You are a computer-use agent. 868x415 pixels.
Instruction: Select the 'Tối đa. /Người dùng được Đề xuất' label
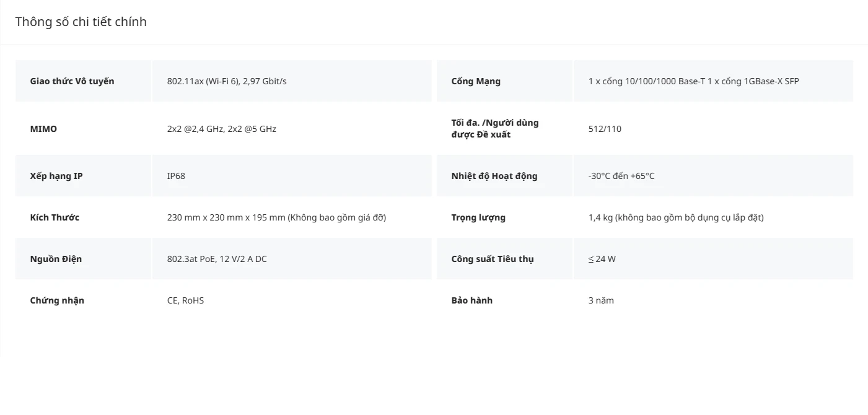pyautogui.click(x=495, y=129)
